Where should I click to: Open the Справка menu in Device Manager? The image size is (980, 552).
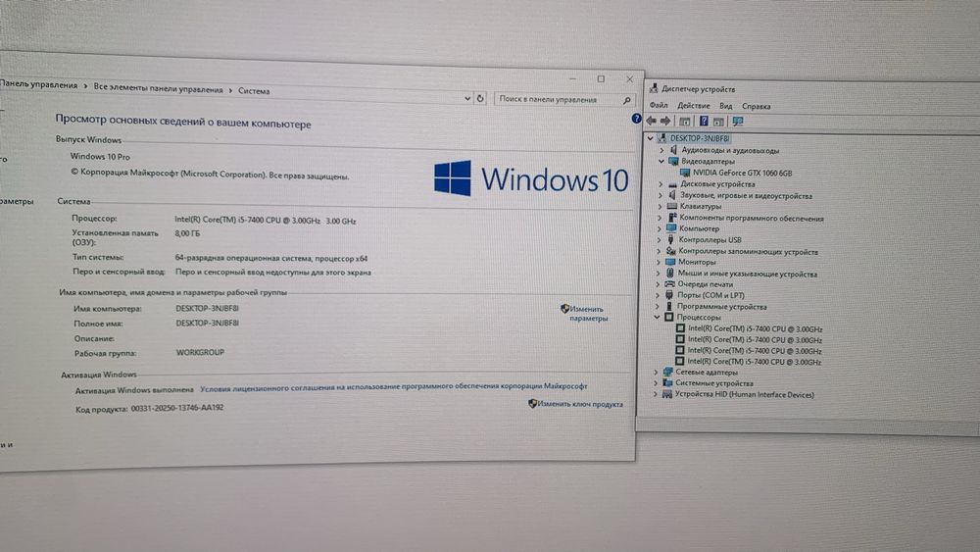(756, 106)
